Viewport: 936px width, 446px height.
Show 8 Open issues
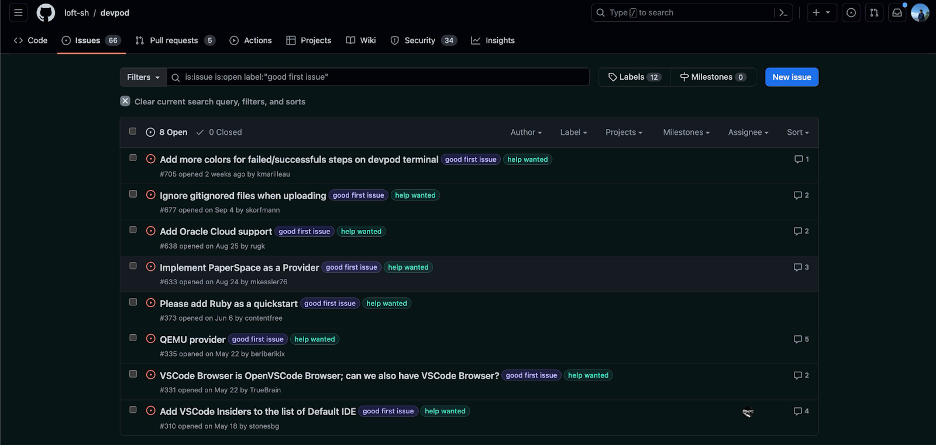167,132
